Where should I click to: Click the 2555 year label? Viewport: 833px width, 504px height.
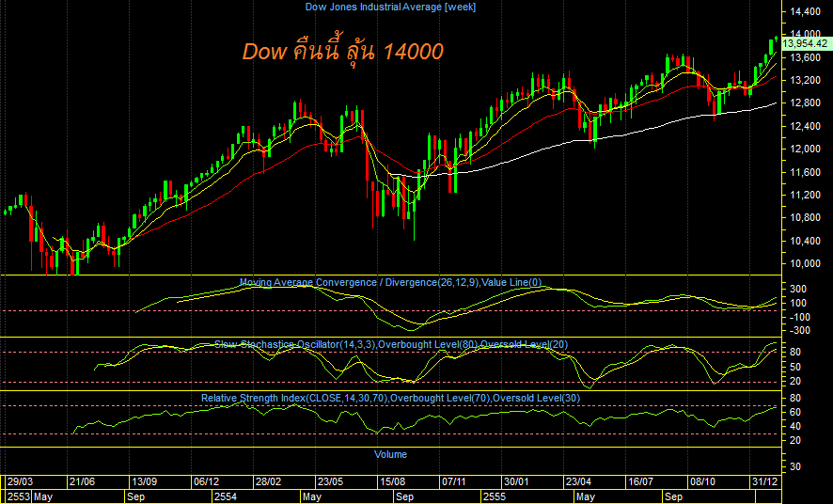tap(495, 497)
